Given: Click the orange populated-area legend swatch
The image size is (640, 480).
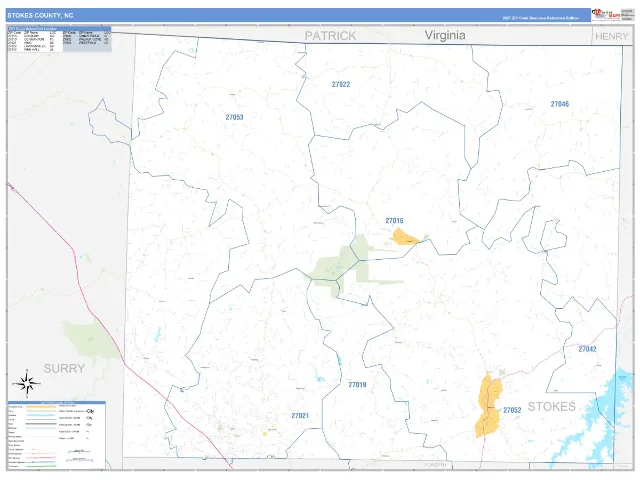Looking at the screenshot, I should pos(41,407).
